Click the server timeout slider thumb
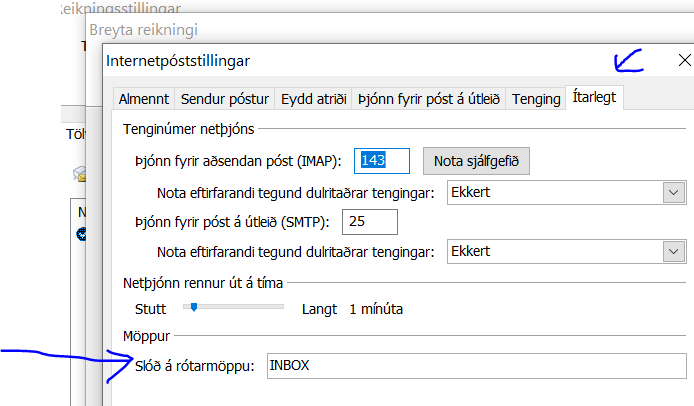694x406 pixels. pyautogui.click(x=194, y=308)
